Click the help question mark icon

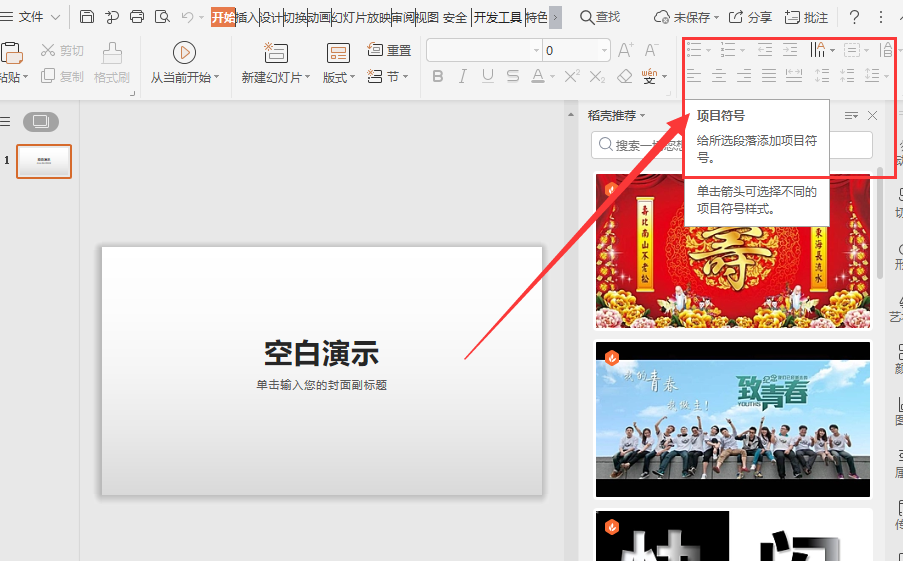[854, 17]
